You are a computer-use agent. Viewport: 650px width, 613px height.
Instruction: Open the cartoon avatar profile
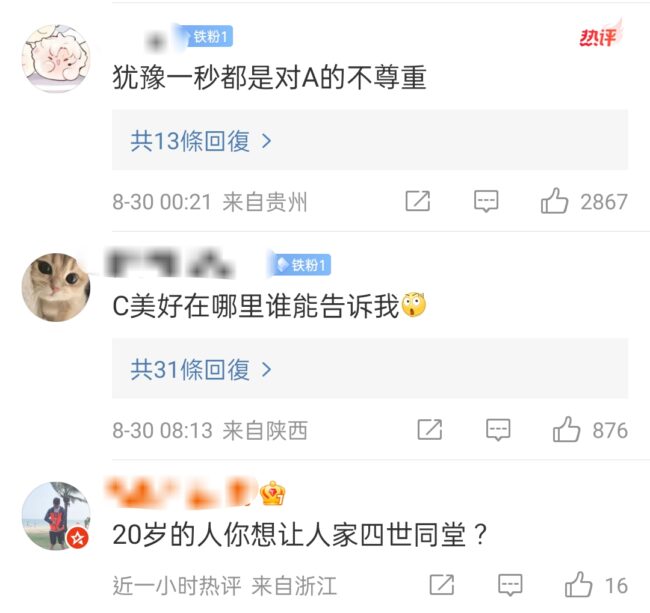[56, 58]
